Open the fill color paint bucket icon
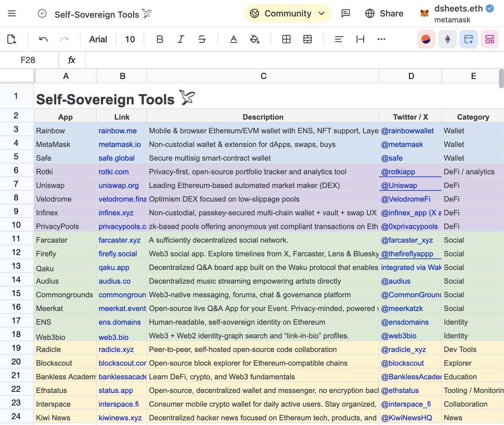 pos(255,39)
